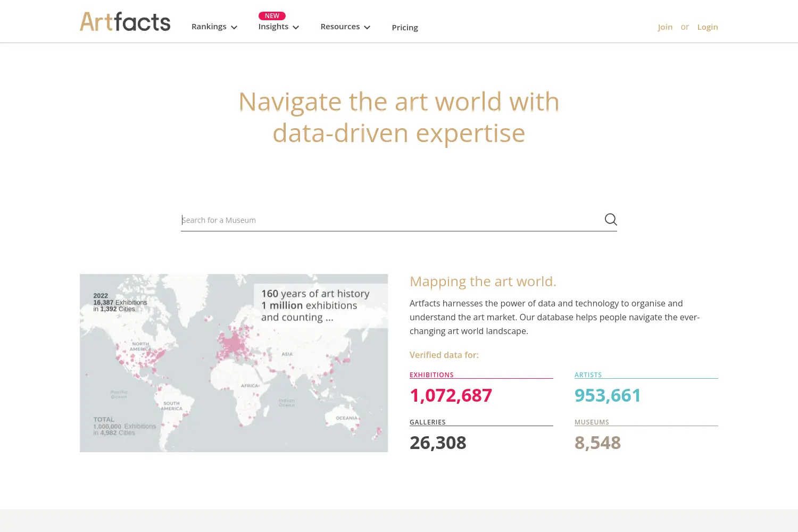Click the 'Mapping the art world.' heading
Screen dimensions: 798x532
point(483,281)
